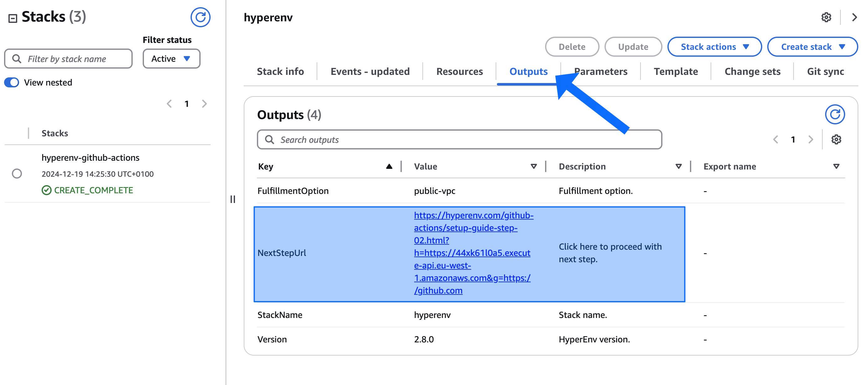Image resolution: width=868 pixels, height=385 pixels.
Task: Open Outputs table preferences gear
Action: tap(836, 139)
